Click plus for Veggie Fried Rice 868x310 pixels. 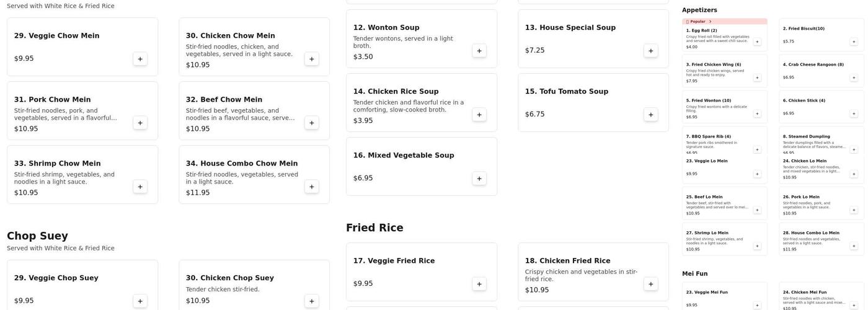pos(479,284)
